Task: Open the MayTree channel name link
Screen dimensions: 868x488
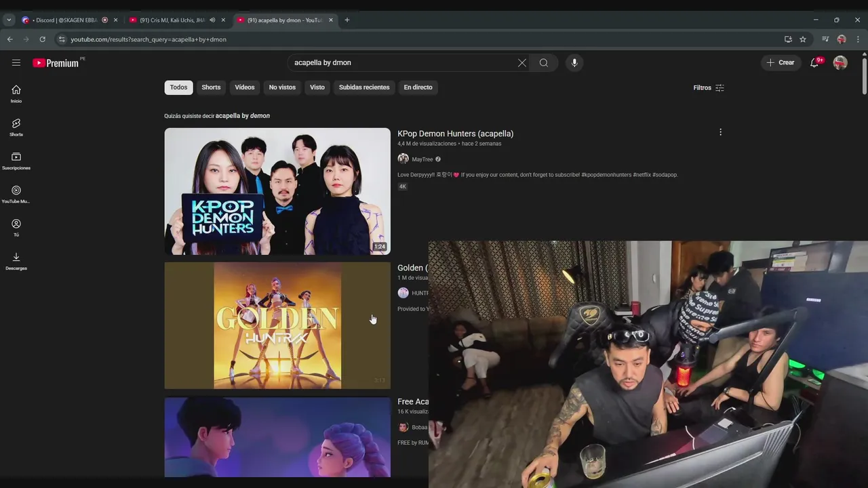Action: point(422,159)
